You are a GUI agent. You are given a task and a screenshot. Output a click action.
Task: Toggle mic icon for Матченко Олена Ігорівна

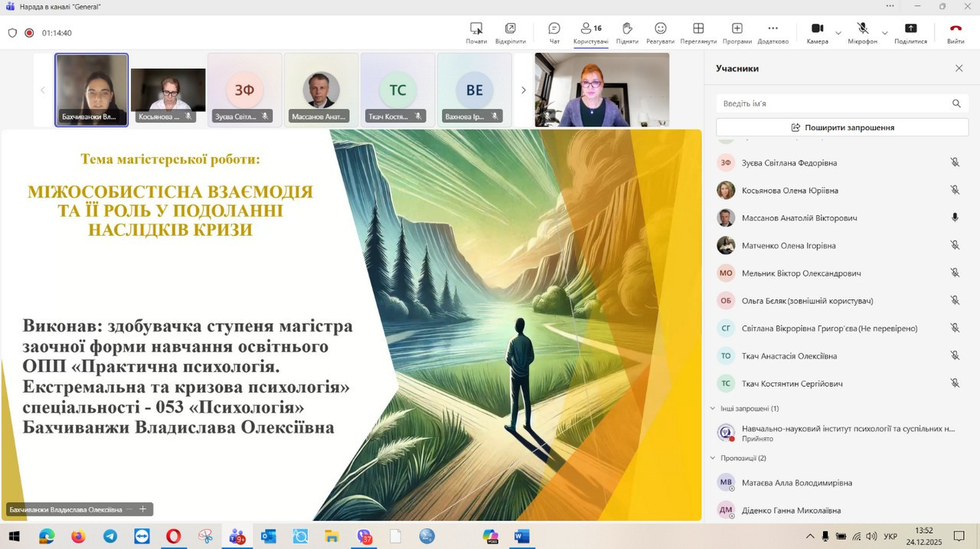[x=955, y=245]
